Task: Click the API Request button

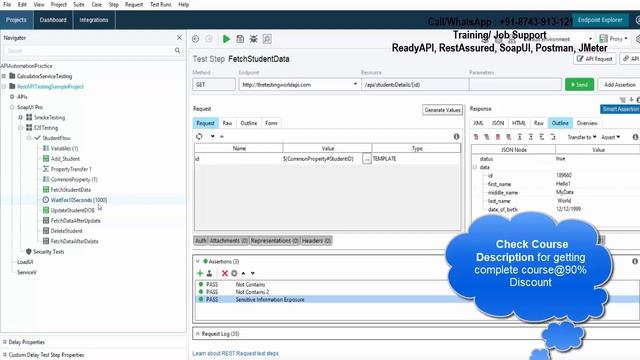Action: 595,59
